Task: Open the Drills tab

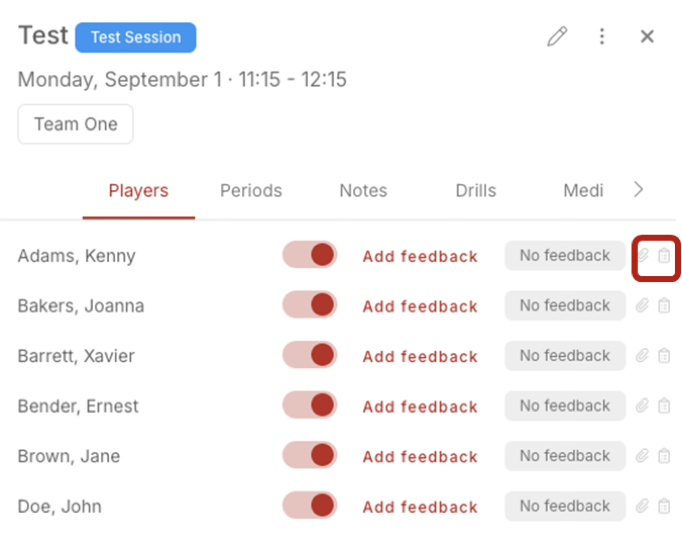Action: pos(476,190)
